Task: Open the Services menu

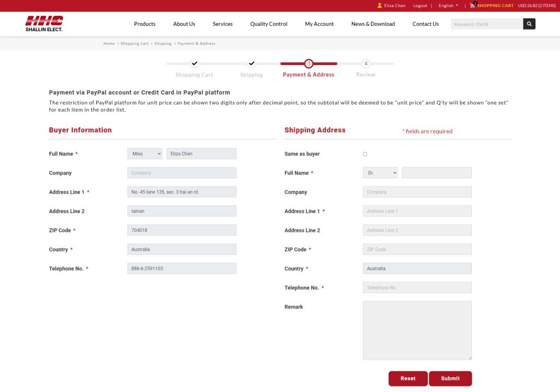Action: 223,24
